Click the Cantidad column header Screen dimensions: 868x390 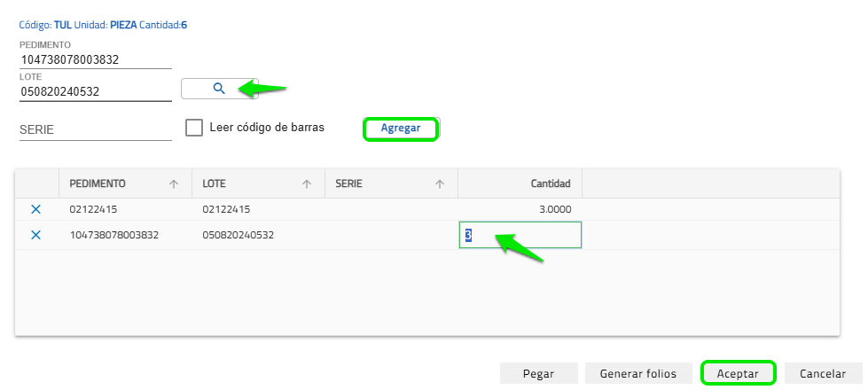tap(550, 183)
